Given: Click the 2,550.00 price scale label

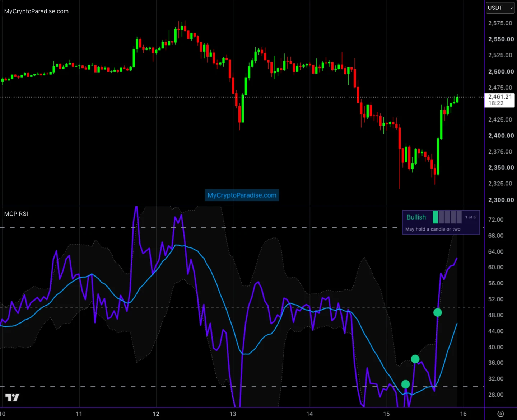Looking at the screenshot, I should point(501,39).
